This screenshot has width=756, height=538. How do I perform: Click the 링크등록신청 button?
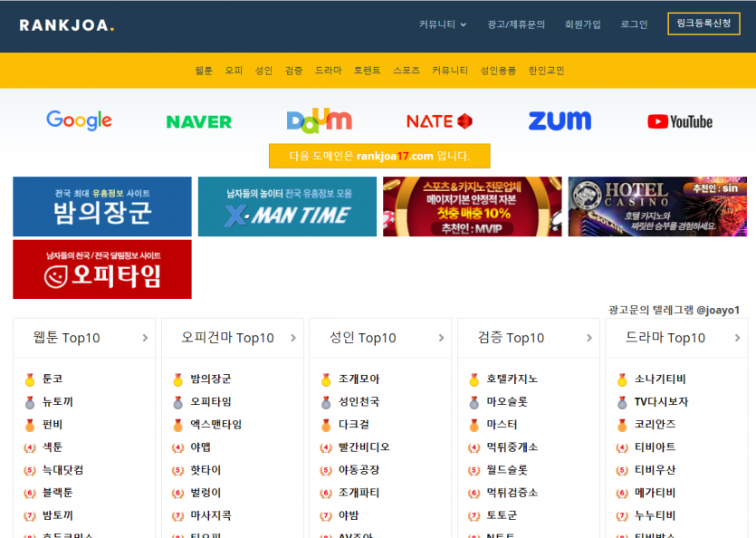click(703, 24)
